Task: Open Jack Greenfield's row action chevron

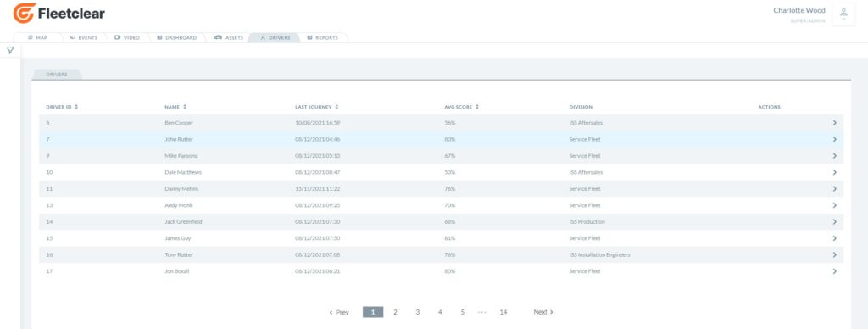Action: (834, 222)
